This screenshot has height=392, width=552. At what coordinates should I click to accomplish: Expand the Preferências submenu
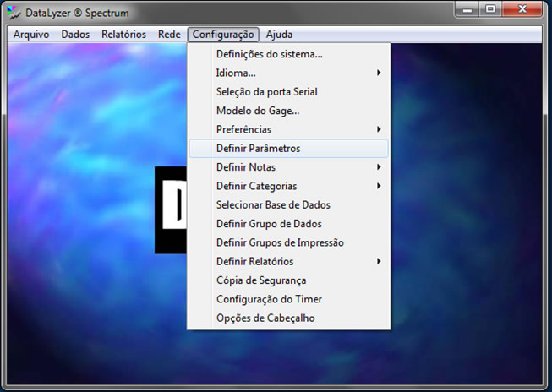click(243, 129)
